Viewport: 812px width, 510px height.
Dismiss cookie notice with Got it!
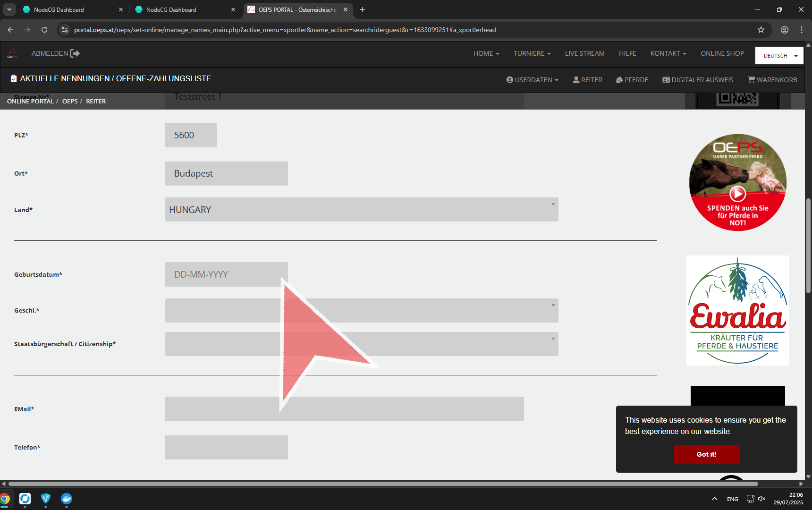pyautogui.click(x=706, y=454)
